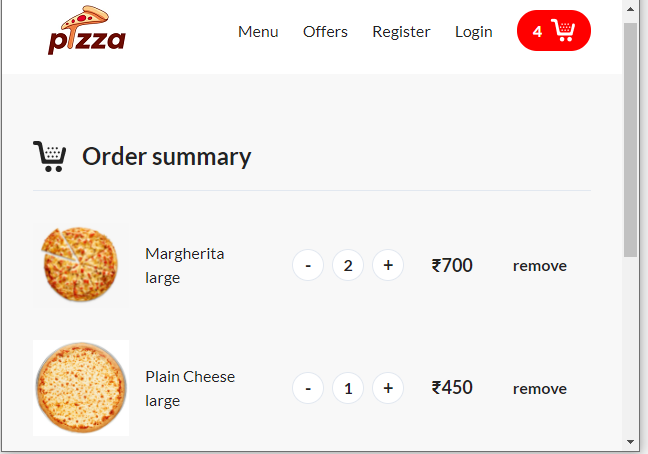Decrease Plain Cheese quantity with minus button

(308, 388)
